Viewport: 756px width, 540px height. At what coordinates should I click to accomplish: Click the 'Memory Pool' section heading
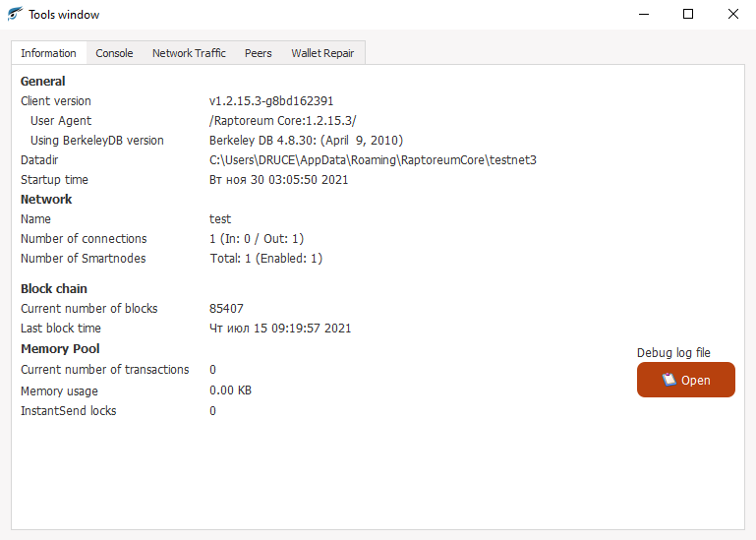[x=60, y=349]
